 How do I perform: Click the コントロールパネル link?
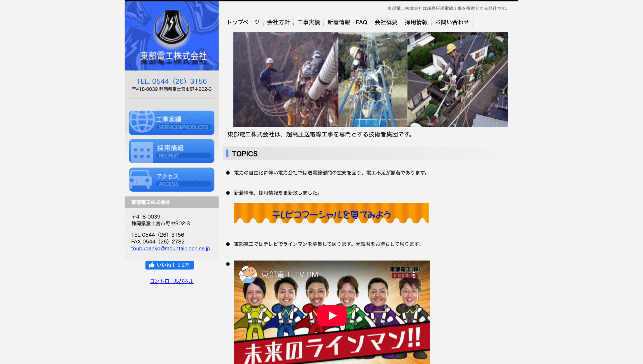coord(172,281)
